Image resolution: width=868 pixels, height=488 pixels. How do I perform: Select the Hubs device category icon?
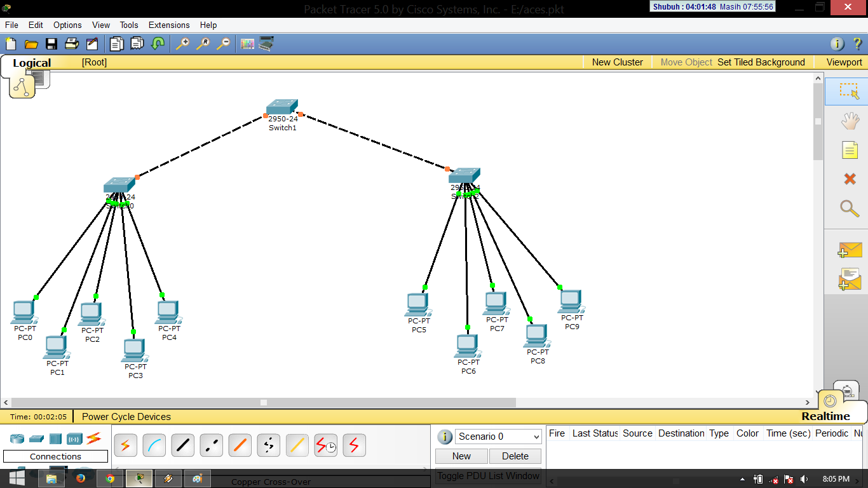click(55, 438)
